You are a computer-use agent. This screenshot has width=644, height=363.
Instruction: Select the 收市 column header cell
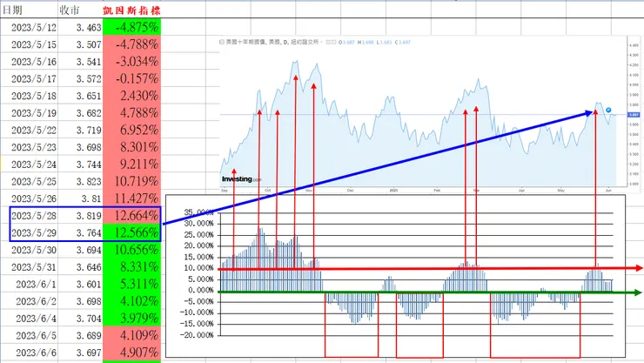(80, 10)
